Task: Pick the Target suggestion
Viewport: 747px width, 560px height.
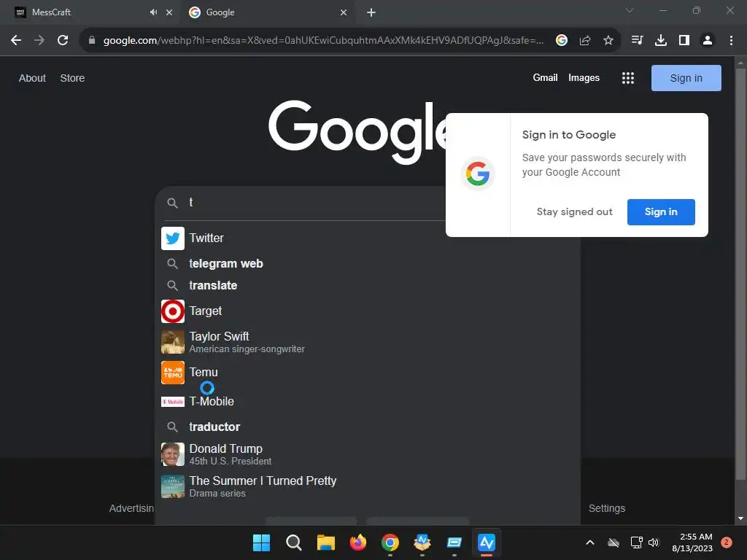Action: click(368, 311)
